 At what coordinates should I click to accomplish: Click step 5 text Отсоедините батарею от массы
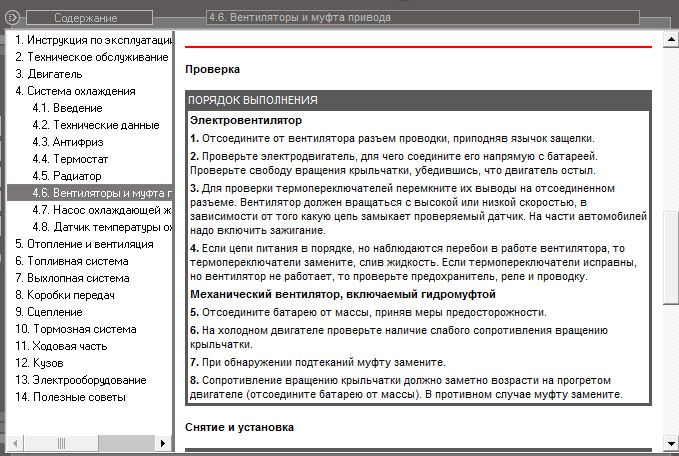(368, 313)
